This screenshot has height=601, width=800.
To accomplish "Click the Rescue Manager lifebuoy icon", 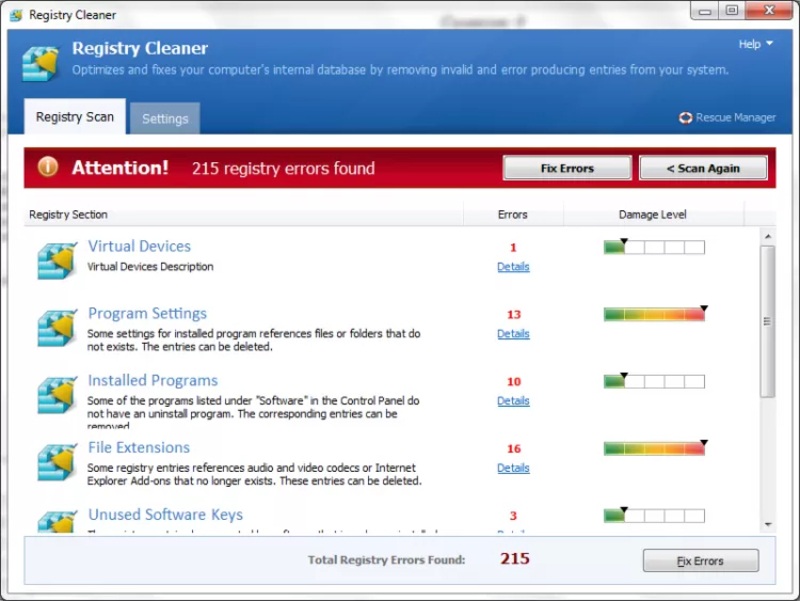I will pyautogui.click(x=685, y=118).
